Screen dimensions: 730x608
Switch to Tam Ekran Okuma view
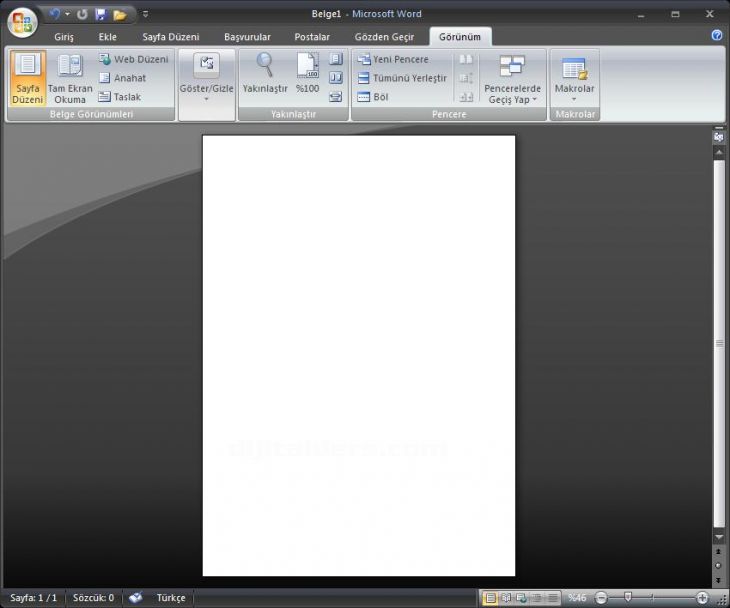coord(70,78)
